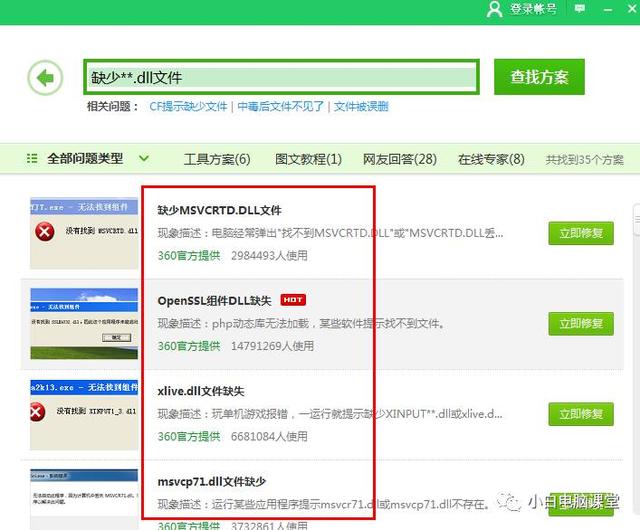Open the xlive.dll文件缺失 solution title
This screenshot has width=640, height=530.
[x=201, y=391]
